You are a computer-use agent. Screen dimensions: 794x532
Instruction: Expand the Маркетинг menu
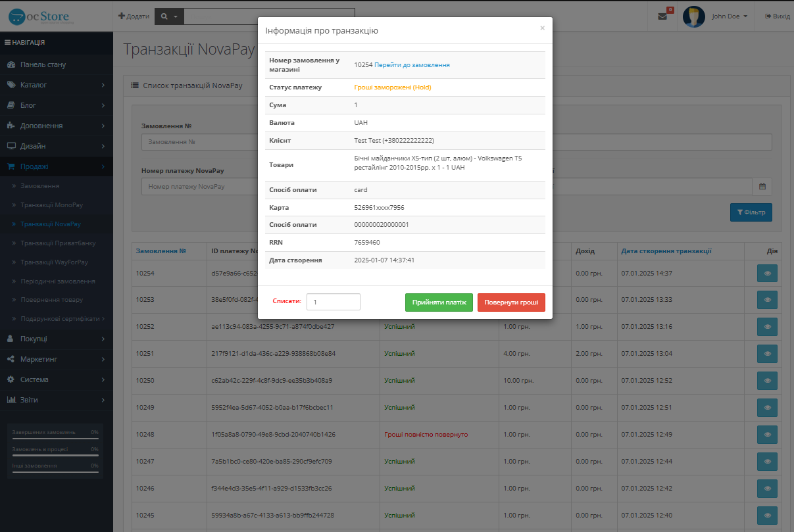57,359
